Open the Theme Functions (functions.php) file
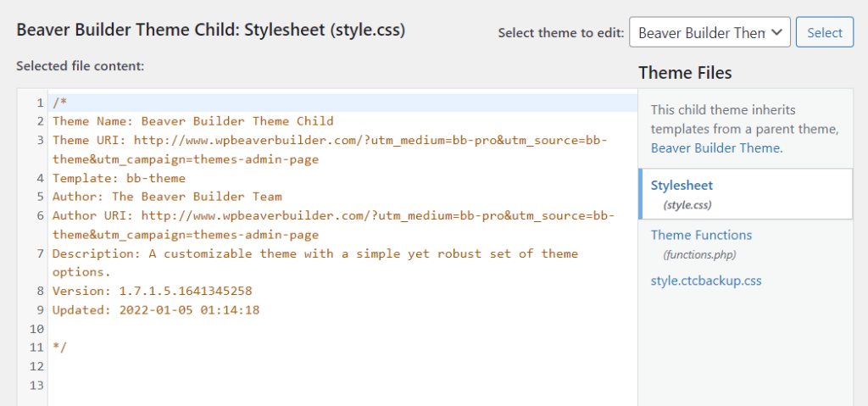868x406 pixels. coord(701,244)
